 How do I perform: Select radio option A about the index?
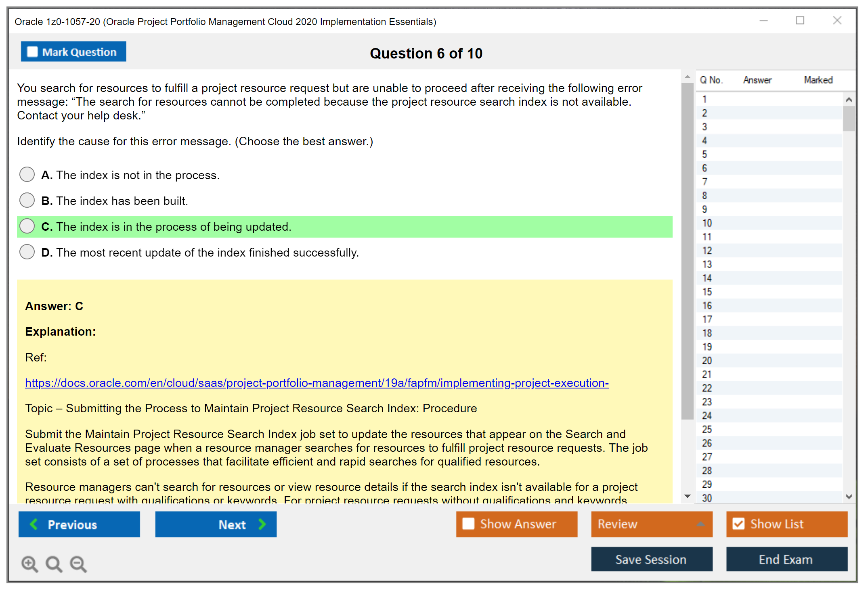pos(27,174)
